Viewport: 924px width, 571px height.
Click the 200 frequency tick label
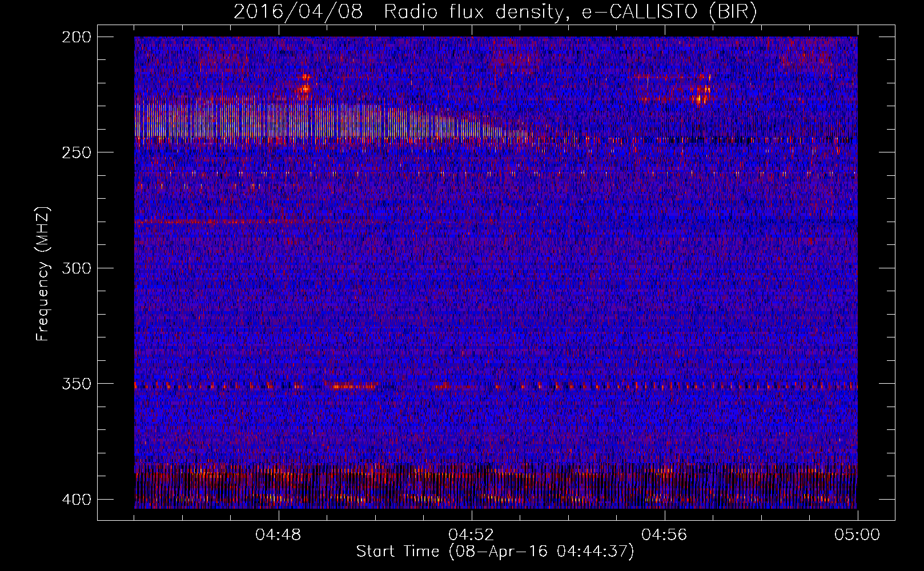pyautogui.click(x=76, y=37)
